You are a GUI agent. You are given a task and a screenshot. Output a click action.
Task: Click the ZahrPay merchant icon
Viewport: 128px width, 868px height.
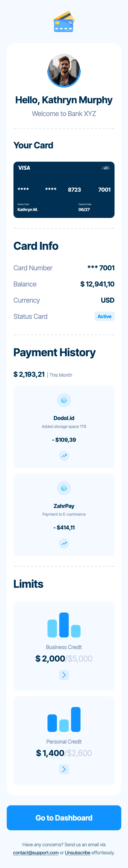(x=64, y=488)
